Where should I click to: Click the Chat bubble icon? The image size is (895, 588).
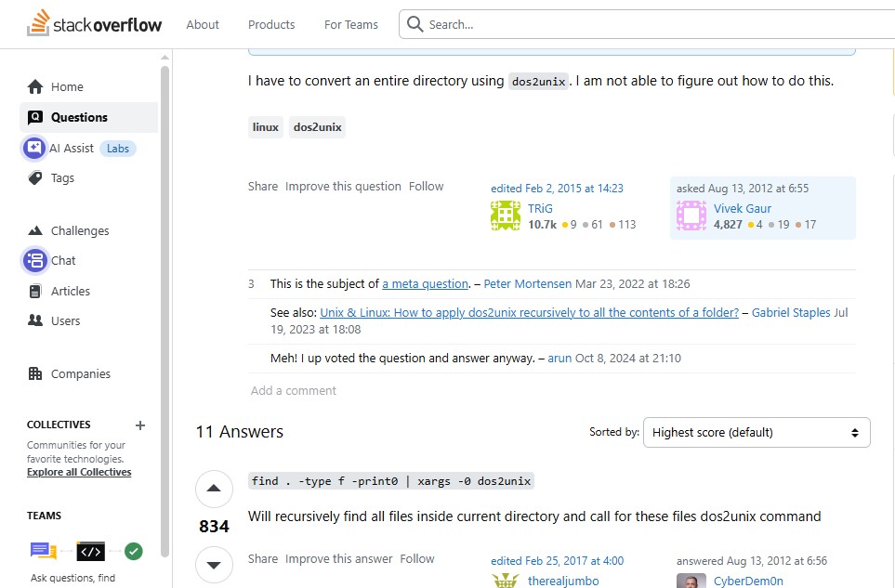pos(35,261)
